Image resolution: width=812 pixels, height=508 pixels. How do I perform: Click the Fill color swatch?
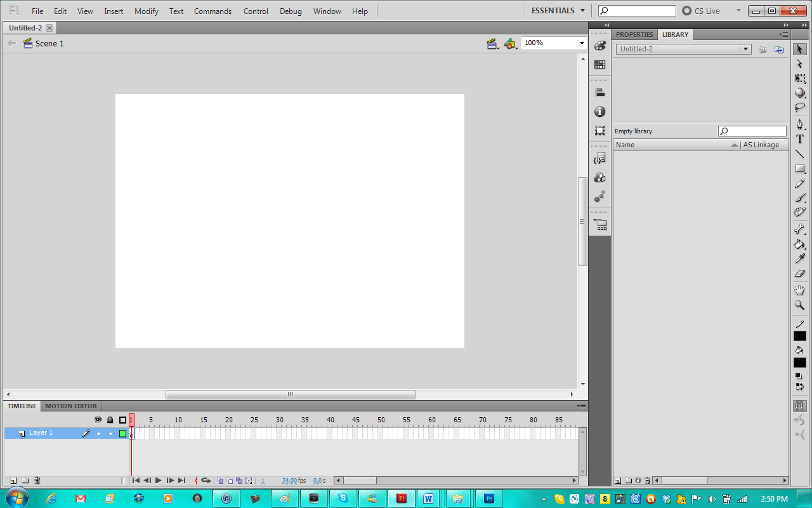(799, 363)
